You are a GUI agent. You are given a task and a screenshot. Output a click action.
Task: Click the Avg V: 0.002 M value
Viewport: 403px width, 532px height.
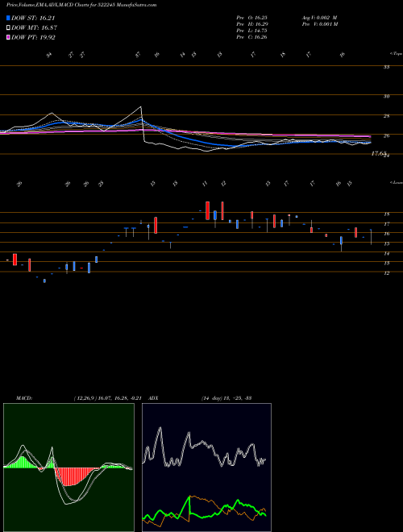319,18
